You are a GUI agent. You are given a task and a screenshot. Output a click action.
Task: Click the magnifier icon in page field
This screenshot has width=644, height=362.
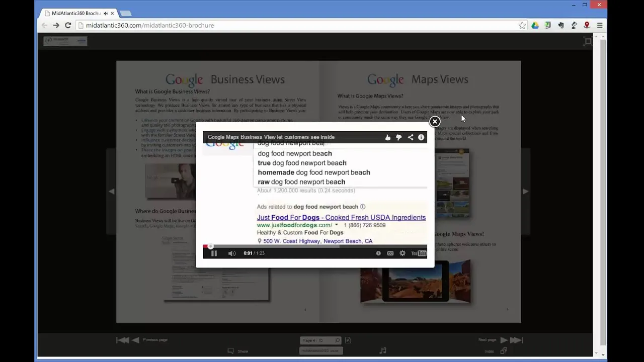pos(338,340)
